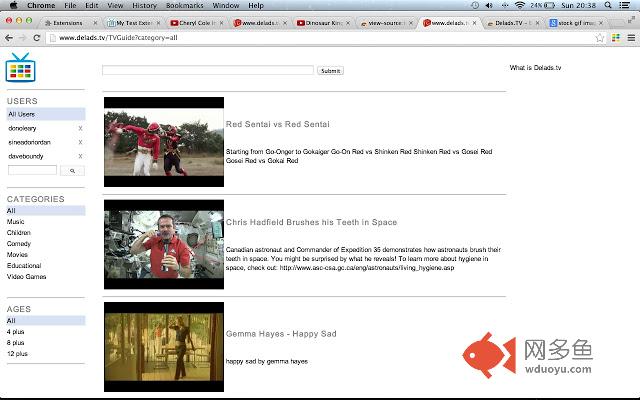Click the browser back arrow

pos(9,37)
